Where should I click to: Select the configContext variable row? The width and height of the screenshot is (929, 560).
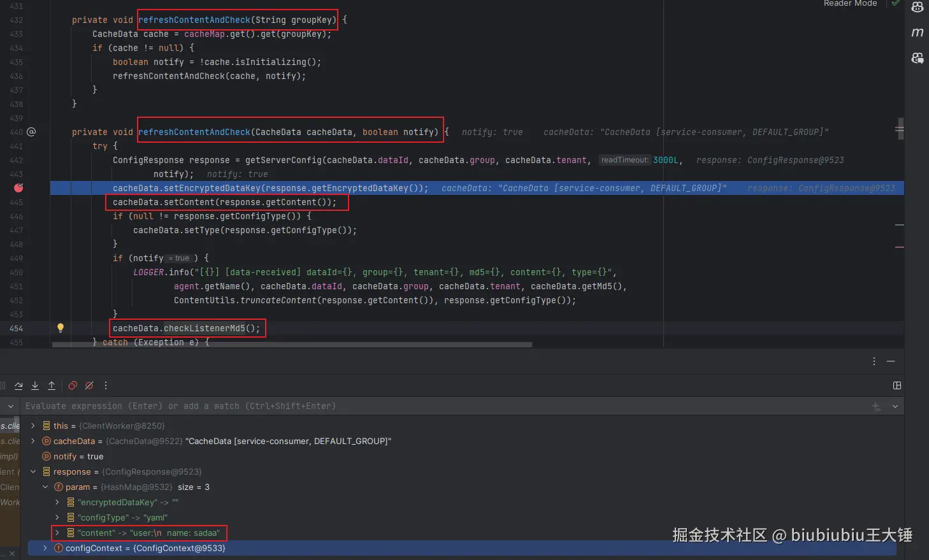pos(462,548)
